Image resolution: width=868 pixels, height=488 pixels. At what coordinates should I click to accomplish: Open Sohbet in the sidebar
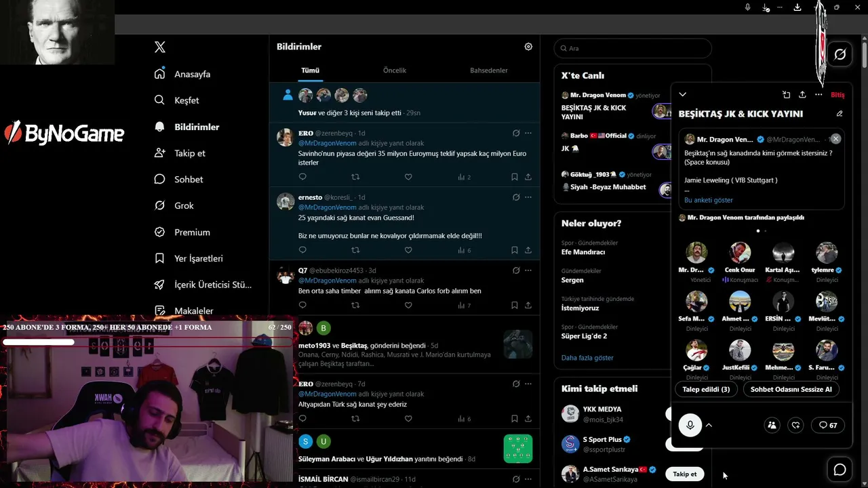(x=179, y=180)
